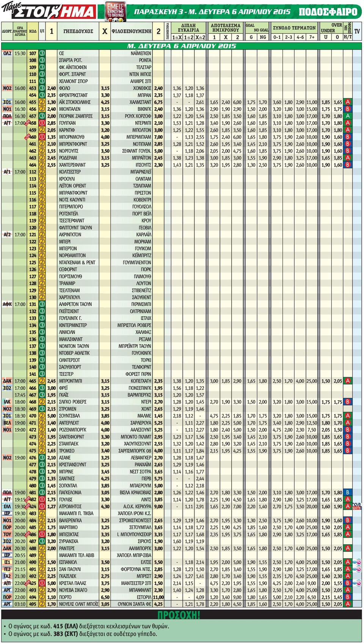Click the blue B badge on ΜΙΟΝΤΑΛΕΝ row
Viewport: 364px width, 644px height.
click(x=348, y=109)
